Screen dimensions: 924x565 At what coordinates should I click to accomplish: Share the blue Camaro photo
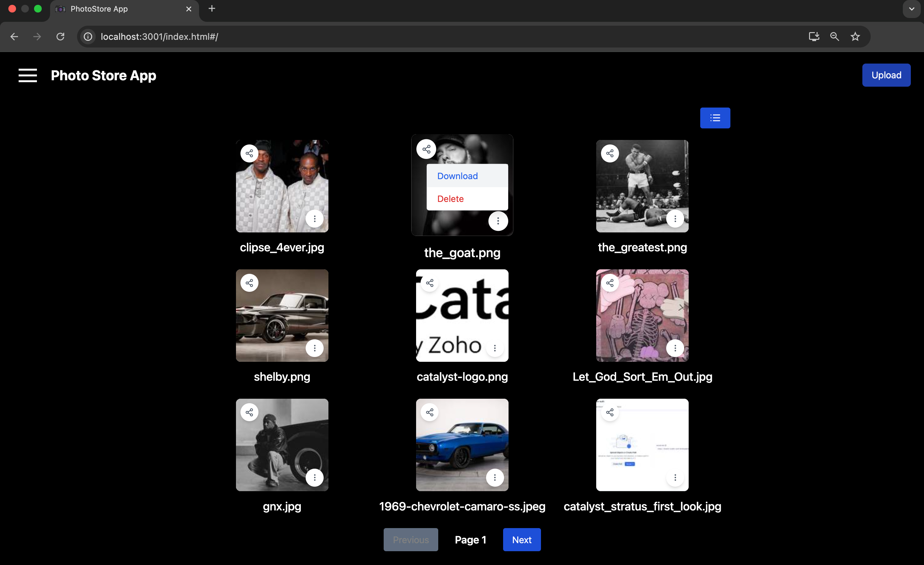[x=430, y=413]
